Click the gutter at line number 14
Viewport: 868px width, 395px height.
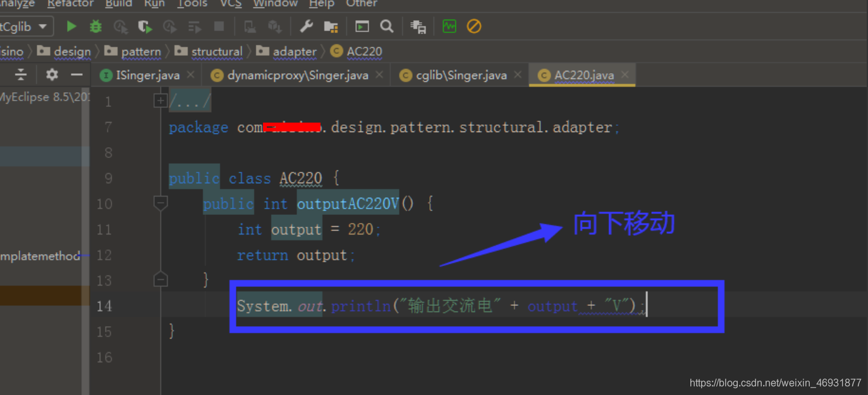(x=104, y=306)
